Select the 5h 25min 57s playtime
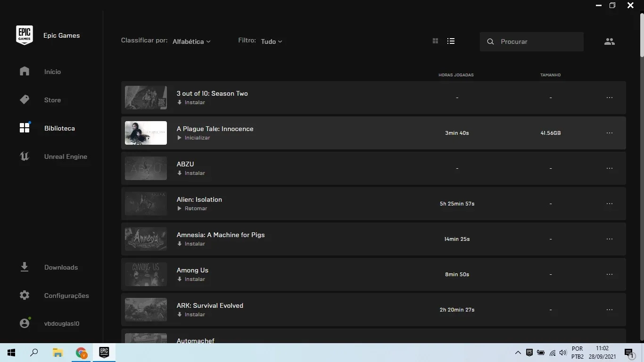Image resolution: width=644 pixels, height=362 pixels. 457,204
